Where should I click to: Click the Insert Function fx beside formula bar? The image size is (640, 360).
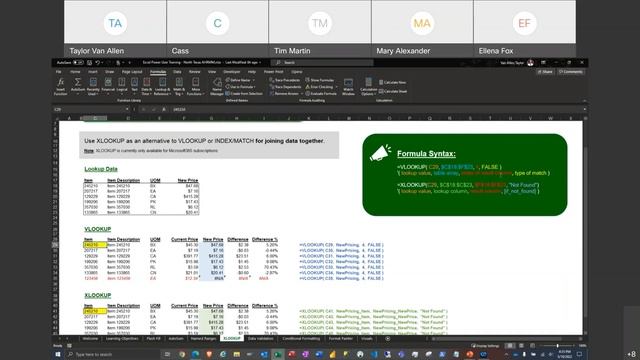[164, 109]
